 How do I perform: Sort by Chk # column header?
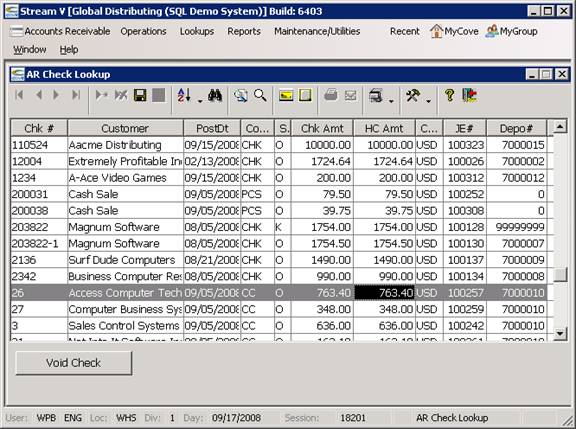pos(39,128)
